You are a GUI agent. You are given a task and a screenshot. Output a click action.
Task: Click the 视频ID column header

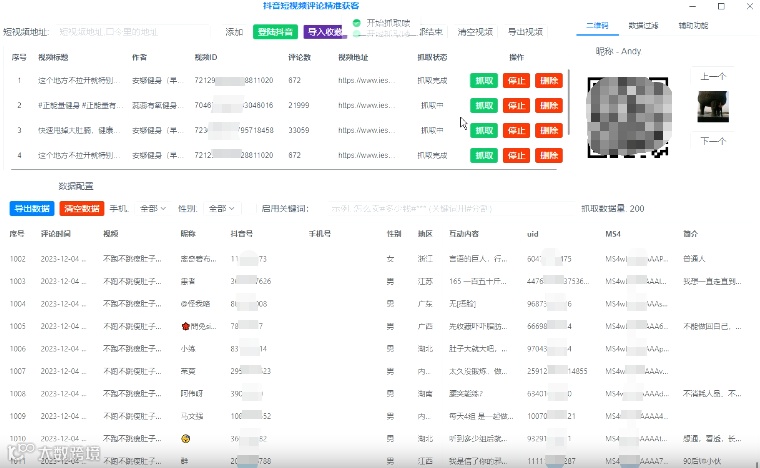pyautogui.click(x=206, y=57)
